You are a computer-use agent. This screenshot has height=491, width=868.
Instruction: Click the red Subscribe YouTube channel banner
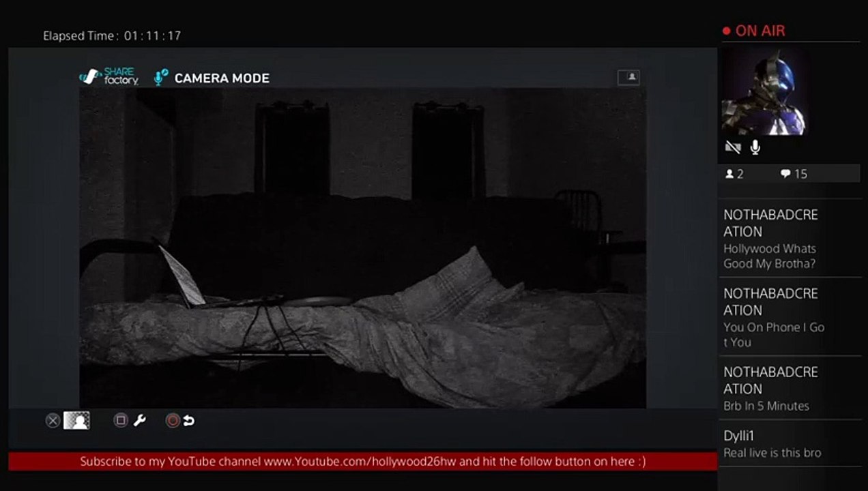pyautogui.click(x=363, y=461)
